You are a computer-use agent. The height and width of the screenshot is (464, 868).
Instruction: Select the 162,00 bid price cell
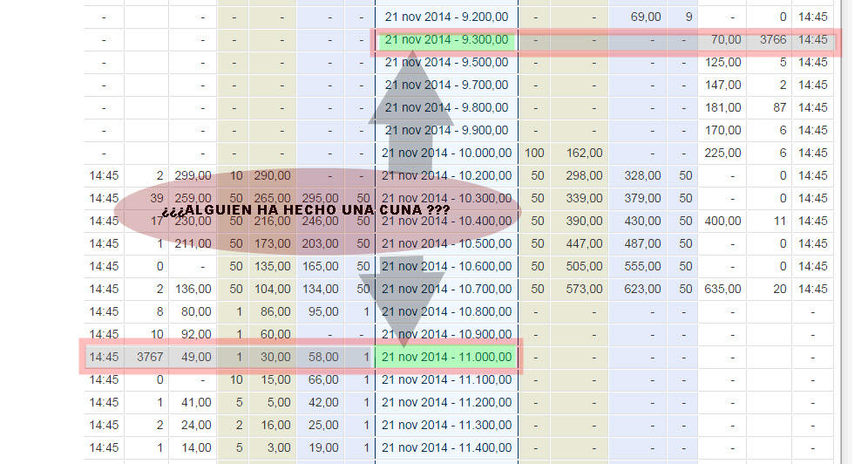click(584, 154)
